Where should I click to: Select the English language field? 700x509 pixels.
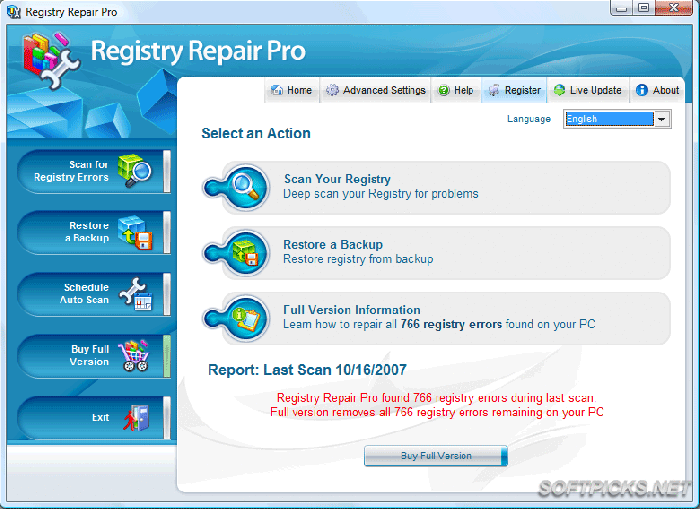pos(609,119)
